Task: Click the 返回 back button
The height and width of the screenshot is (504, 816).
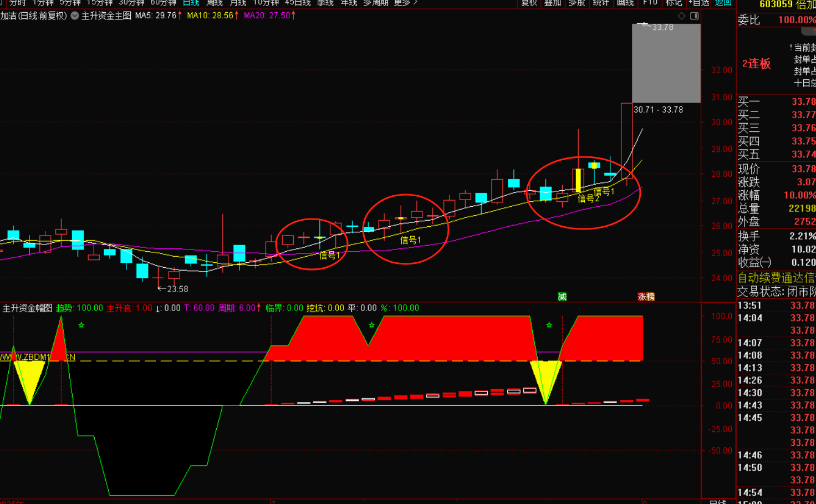Action: tap(723, 3)
